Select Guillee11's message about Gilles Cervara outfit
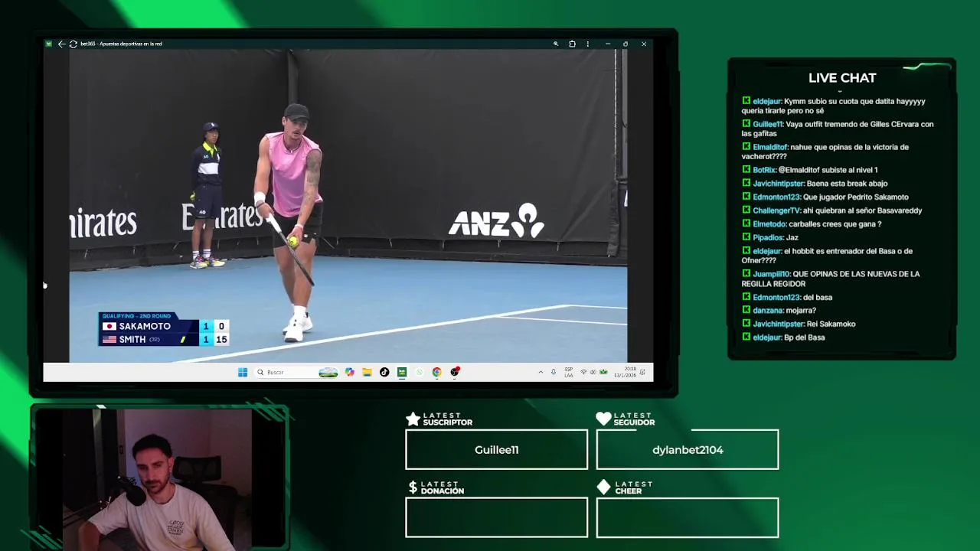Viewport: 980px width, 551px height. (x=838, y=129)
